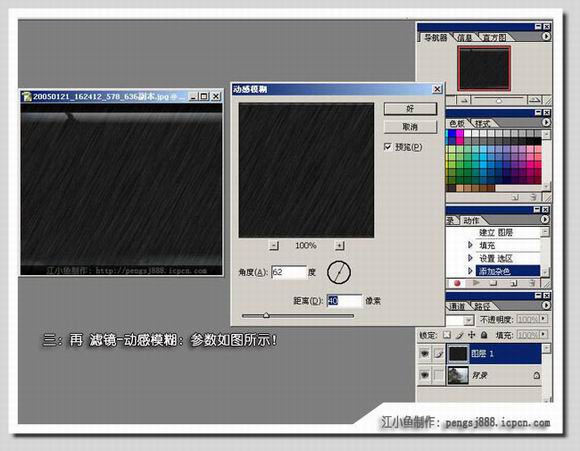Viewport: 580px width, 451px height.
Task: Click the 好 OK button
Action: (410, 109)
